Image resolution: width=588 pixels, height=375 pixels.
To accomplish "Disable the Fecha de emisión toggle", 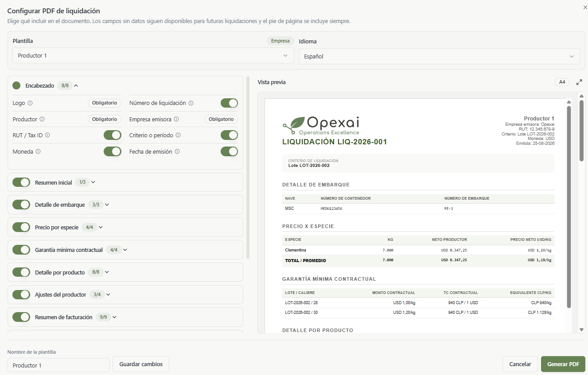I will tap(230, 151).
